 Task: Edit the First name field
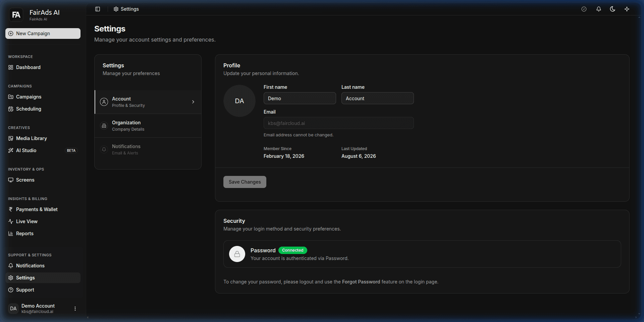click(300, 98)
